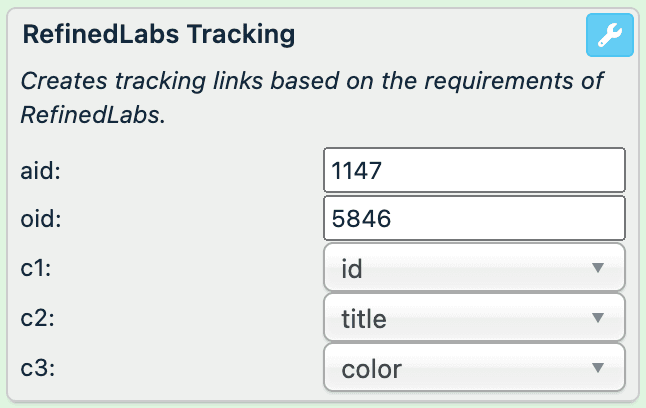
Task: Click the "oid:" field label
Action: 38,220
